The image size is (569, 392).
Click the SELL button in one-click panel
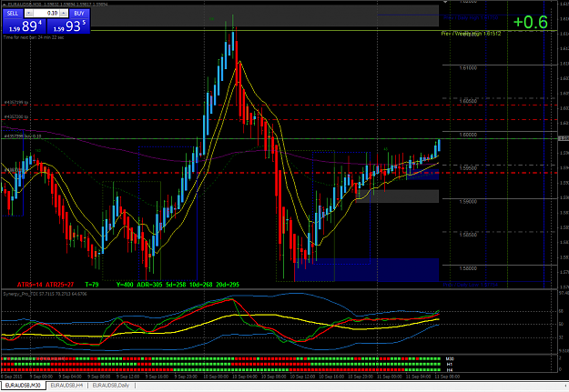point(13,13)
